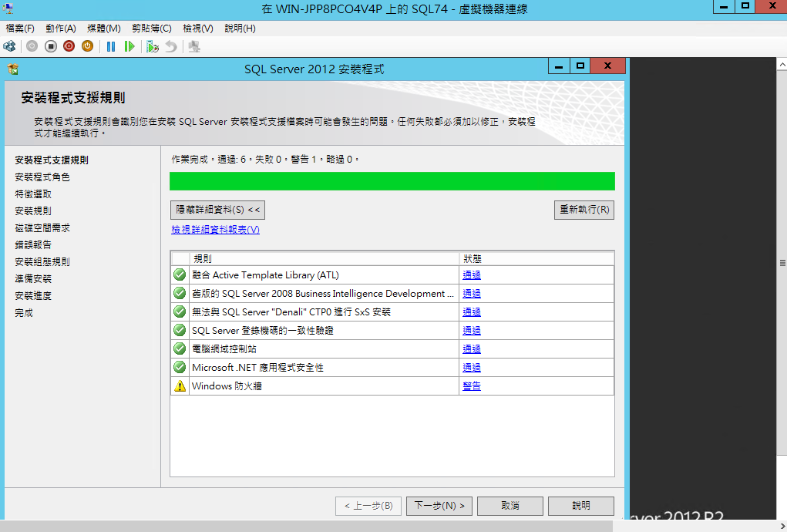787x532 pixels.
Task: Collapse details with 隱藏詳細資料(S) button
Action: click(218, 210)
